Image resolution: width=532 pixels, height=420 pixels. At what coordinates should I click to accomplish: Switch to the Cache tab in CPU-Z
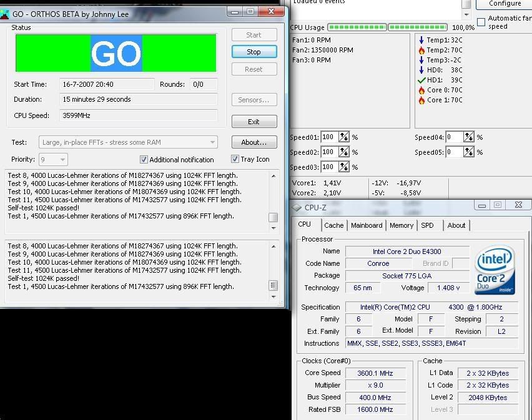click(334, 225)
